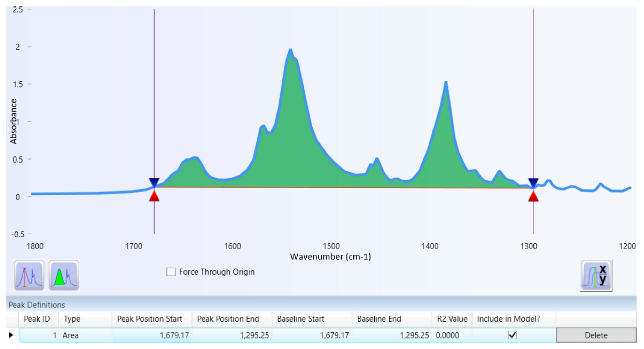Click the Peak Position Start value 1,679.17
Viewport: 644px width, 349px height.
[x=174, y=335]
